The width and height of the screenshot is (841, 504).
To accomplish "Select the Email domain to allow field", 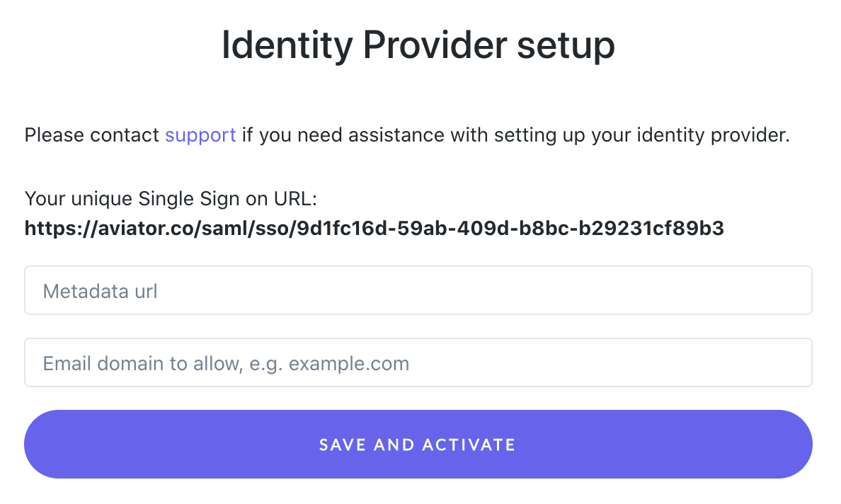I will point(418,362).
